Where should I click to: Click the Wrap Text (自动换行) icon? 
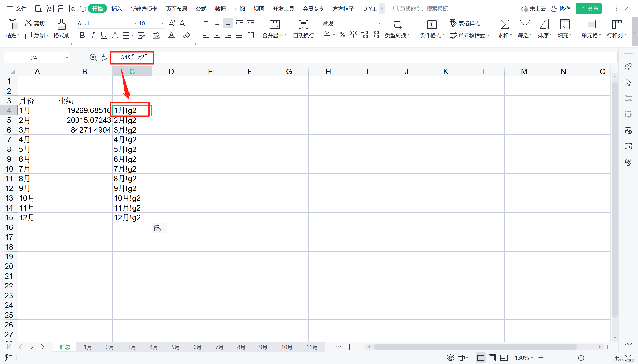coord(303,25)
